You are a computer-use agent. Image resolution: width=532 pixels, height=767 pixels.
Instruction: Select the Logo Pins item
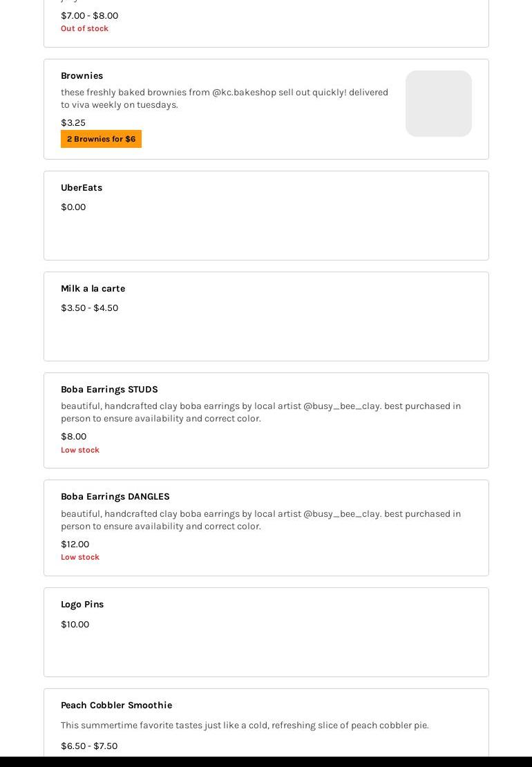pos(82,605)
